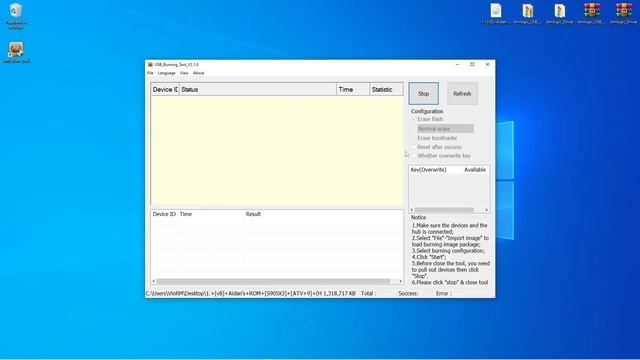Click the lower list Device ID column header
The image size is (640, 360).
pyautogui.click(x=164, y=214)
